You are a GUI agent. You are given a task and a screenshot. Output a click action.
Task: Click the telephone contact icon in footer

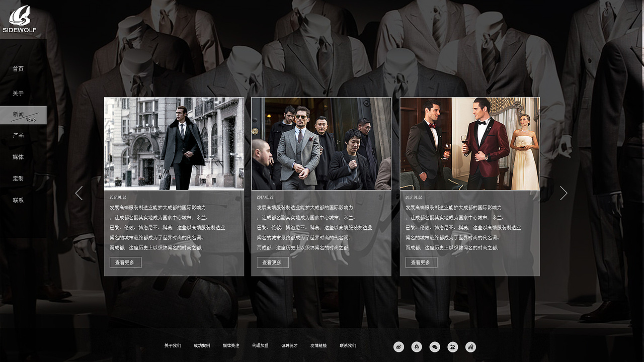pos(453,346)
